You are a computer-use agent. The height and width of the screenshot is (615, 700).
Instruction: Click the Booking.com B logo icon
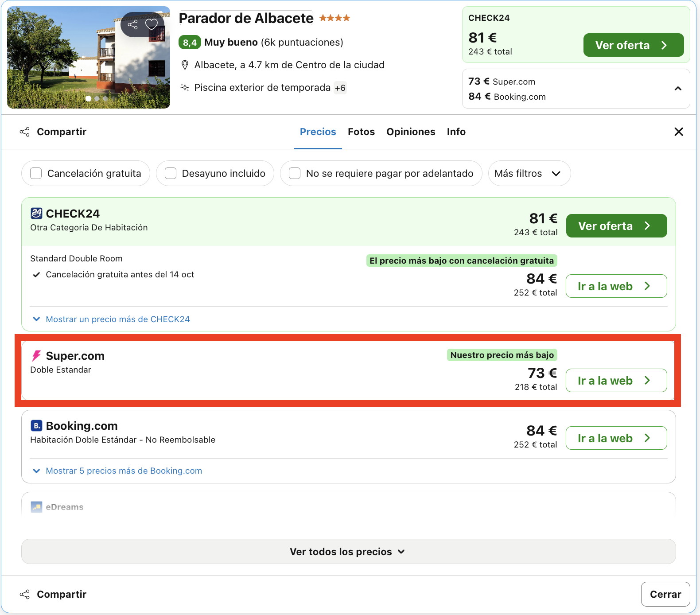[36, 426]
